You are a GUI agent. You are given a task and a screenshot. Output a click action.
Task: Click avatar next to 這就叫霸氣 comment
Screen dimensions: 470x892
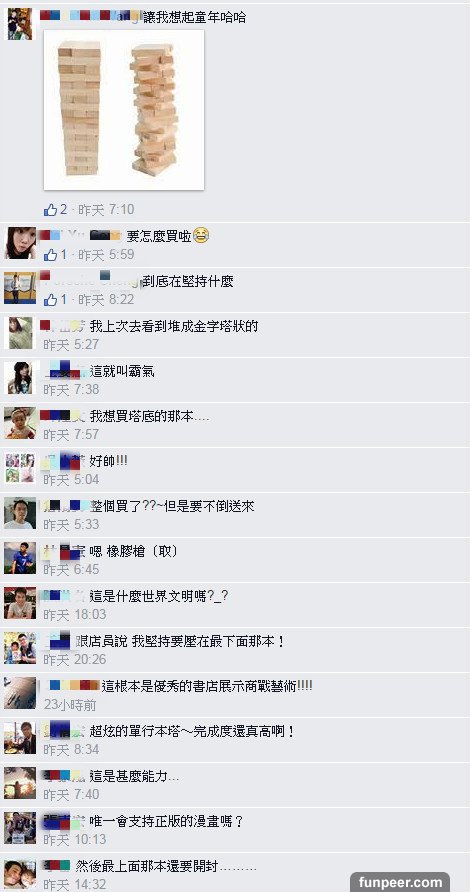pyautogui.click(x=20, y=378)
